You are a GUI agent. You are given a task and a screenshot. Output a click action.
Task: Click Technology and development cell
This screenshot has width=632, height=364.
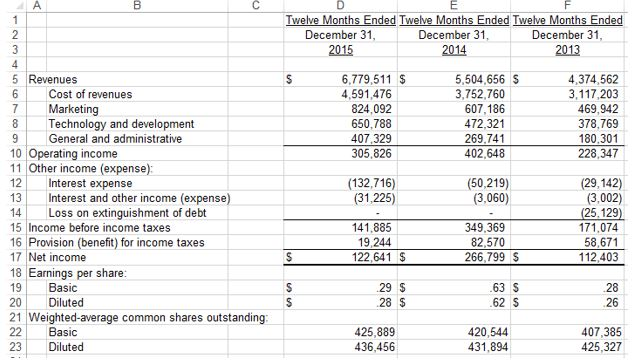tap(121, 124)
